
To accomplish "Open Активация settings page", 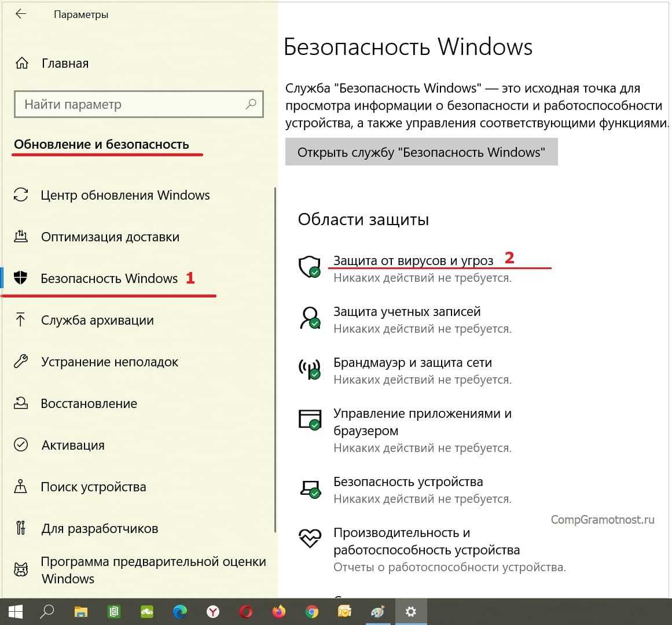I will pos(73,446).
